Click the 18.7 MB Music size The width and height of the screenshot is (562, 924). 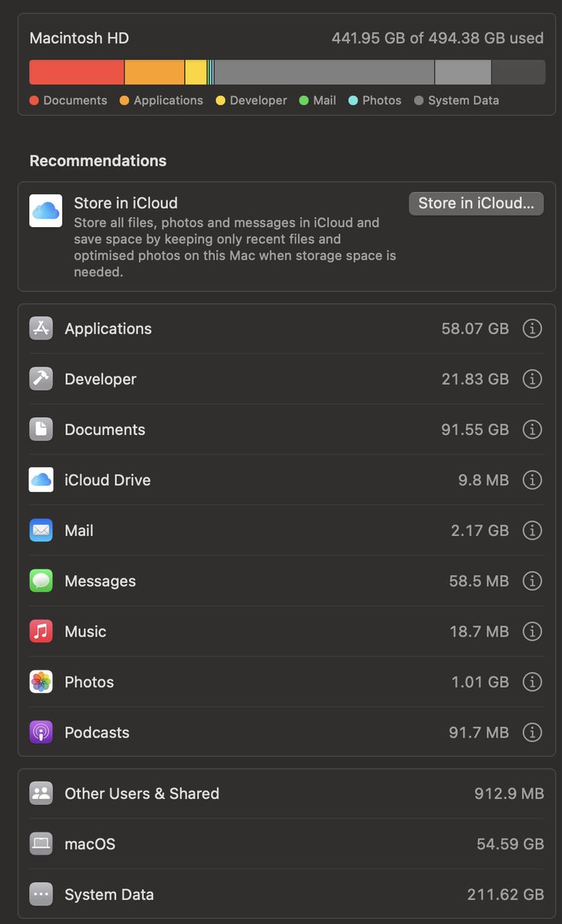480,631
